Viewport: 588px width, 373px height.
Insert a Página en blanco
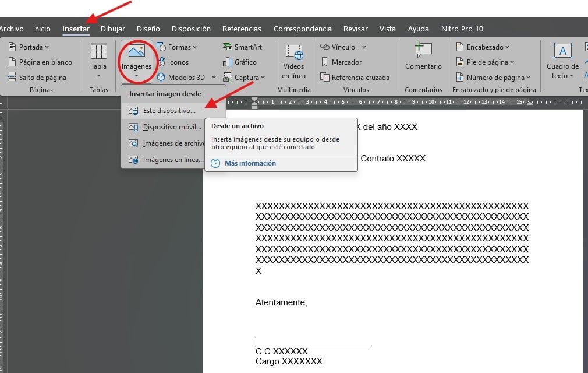41,62
